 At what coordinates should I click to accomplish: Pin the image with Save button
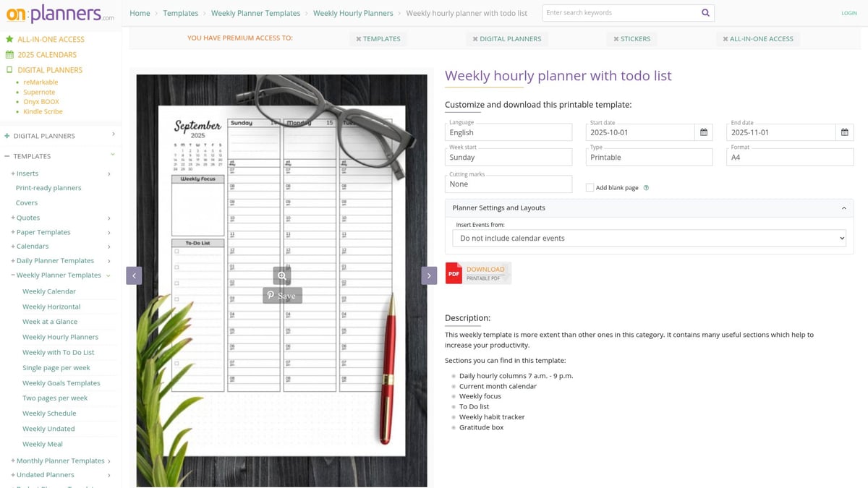pos(281,296)
